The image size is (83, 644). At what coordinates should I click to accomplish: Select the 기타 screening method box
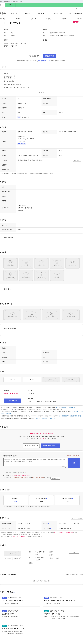[x=71, y=380]
